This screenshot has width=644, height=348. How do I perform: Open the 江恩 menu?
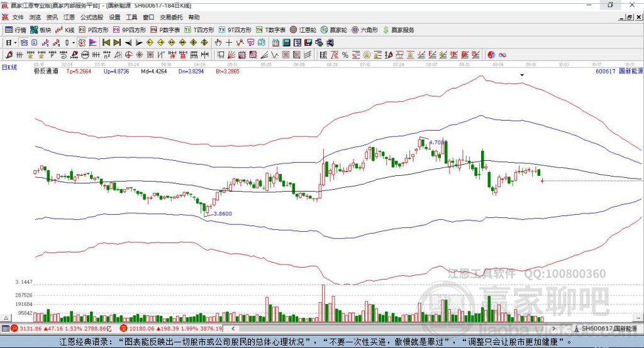point(69,17)
